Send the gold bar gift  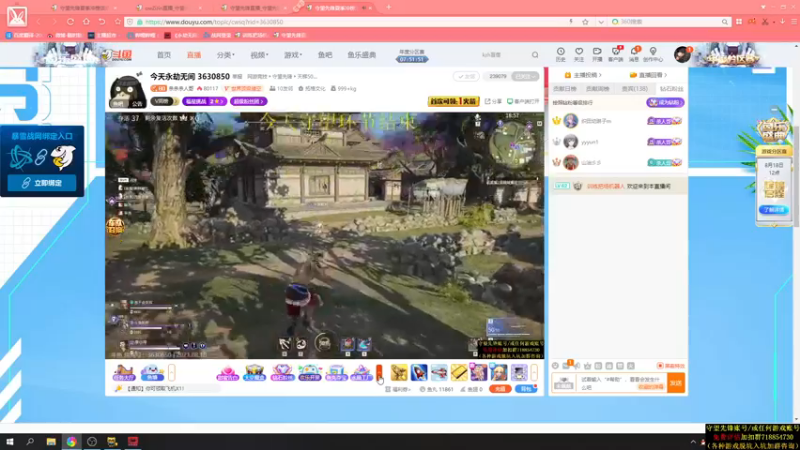(x=459, y=372)
